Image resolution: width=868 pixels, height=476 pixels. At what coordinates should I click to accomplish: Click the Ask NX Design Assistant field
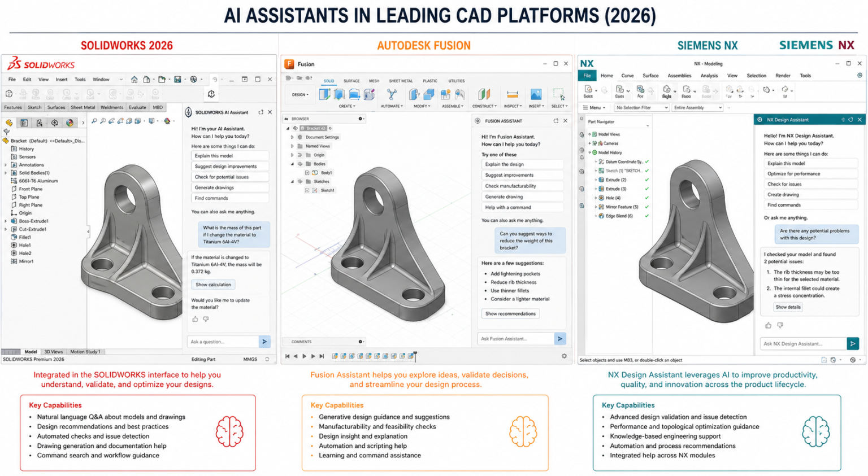coord(803,343)
